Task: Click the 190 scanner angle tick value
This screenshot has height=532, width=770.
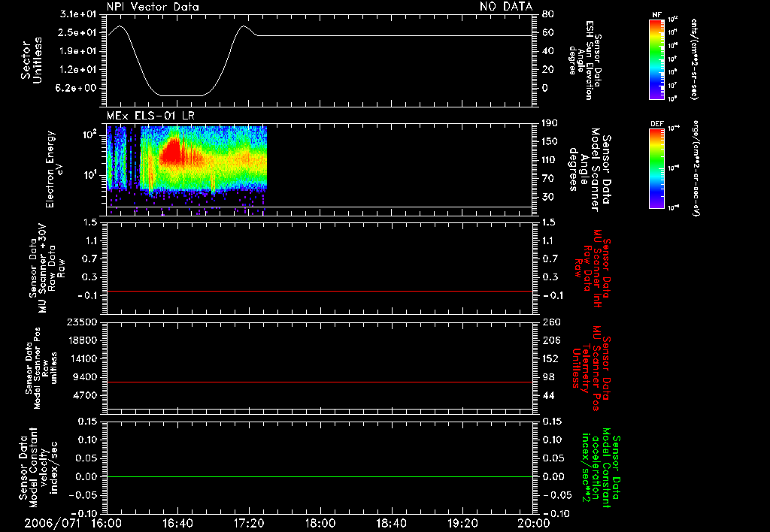Action: [550, 123]
